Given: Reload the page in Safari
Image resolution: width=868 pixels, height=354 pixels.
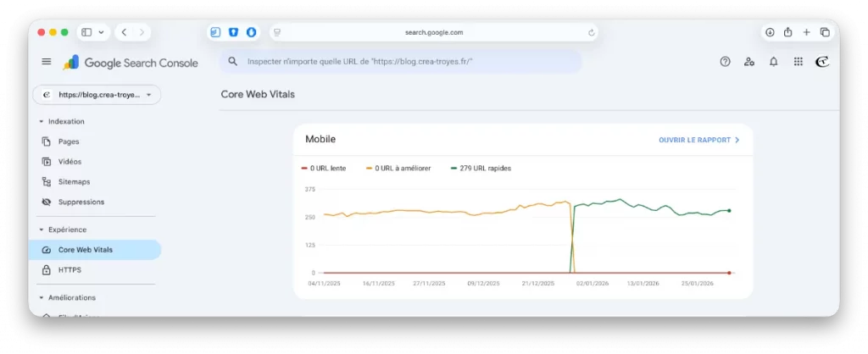Looking at the screenshot, I should [591, 32].
